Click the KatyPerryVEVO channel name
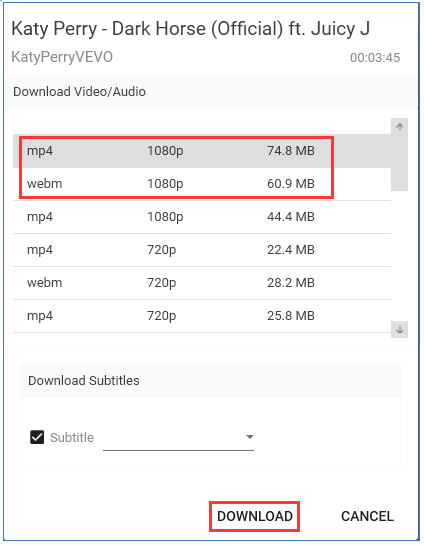The width and height of the screenshot is (424, 546). 62,57
